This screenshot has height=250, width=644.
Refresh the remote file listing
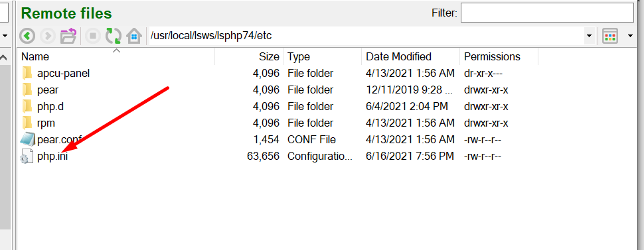pyautogui.click(x=114, y=36)
